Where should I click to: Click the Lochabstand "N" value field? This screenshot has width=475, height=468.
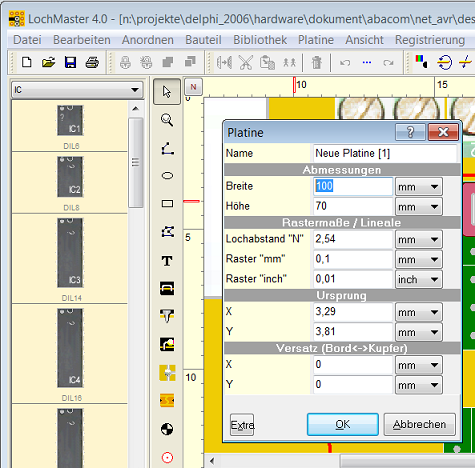[x=353, y=239]
